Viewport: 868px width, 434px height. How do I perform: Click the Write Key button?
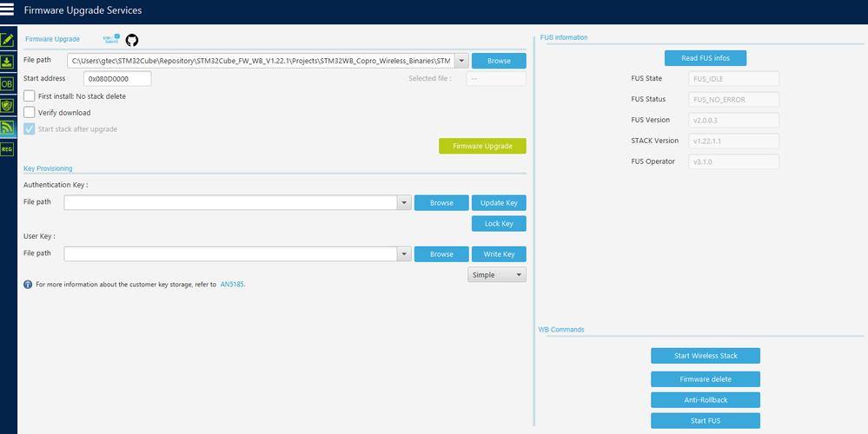(499, 254)
